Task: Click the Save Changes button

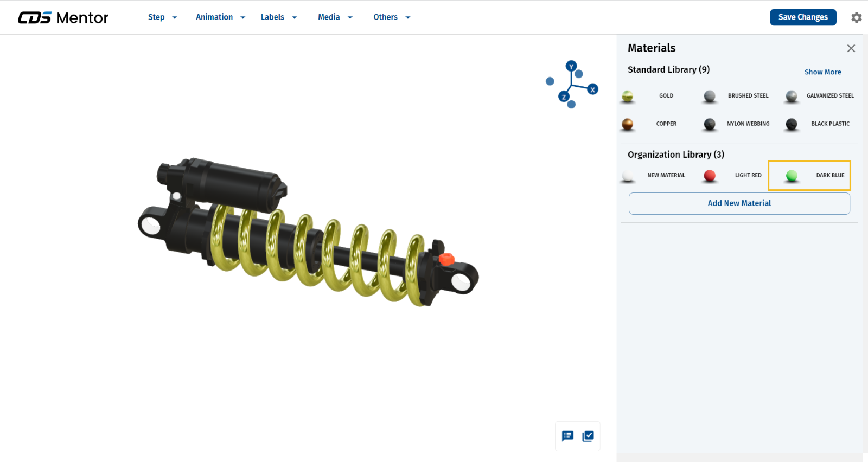Action: point(802,17)
